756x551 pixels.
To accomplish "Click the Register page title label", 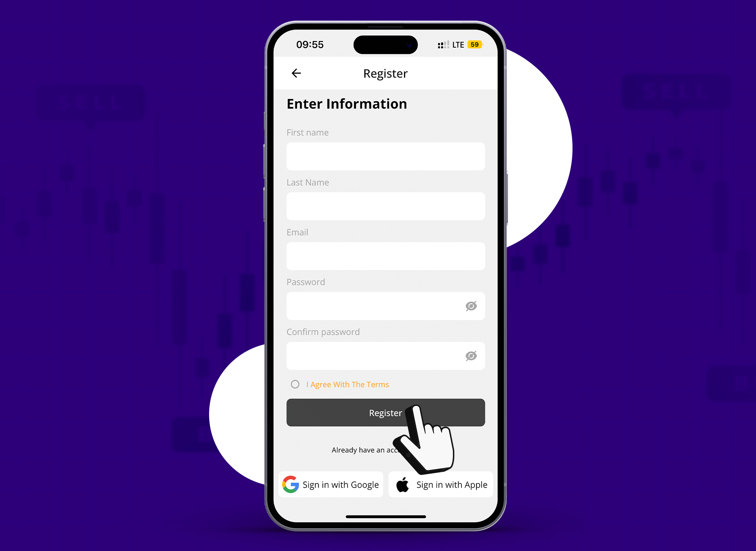I will tap(385, 73).
